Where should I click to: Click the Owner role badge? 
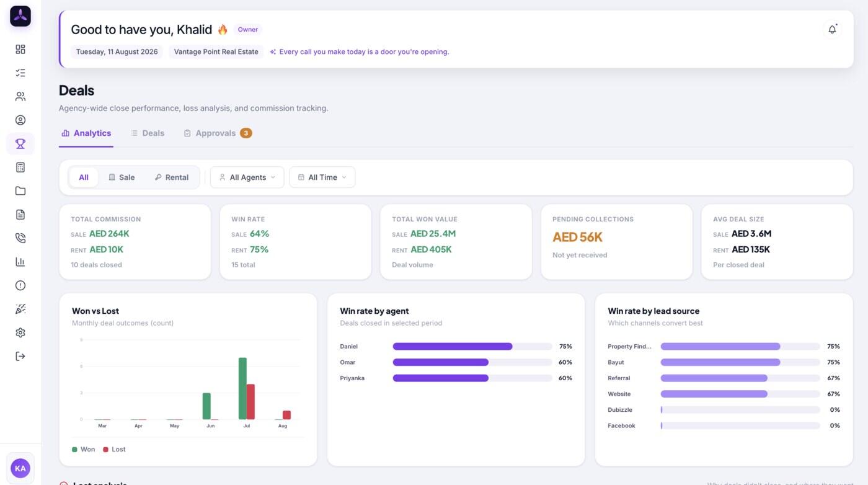pyautogui.click(x=248, y=29)
